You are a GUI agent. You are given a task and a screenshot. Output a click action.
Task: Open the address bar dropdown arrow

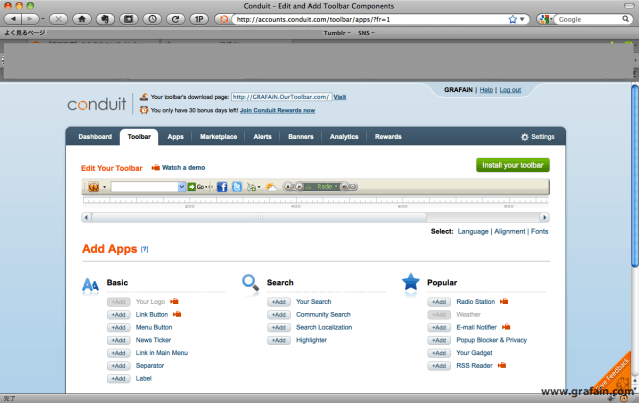pos(522,19)
